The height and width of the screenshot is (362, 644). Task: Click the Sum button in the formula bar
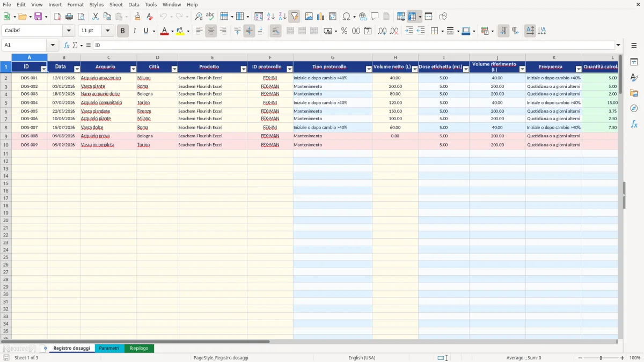tap(75, 46)
